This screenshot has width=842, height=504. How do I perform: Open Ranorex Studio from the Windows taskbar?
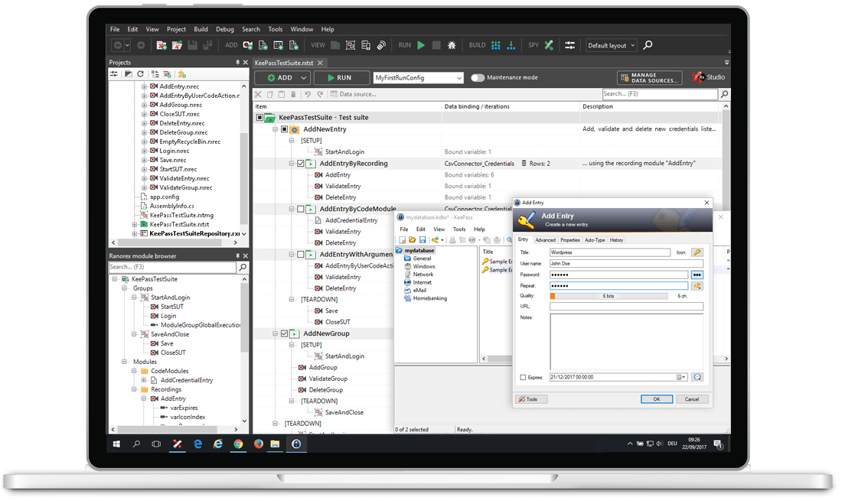coord(178,444)
